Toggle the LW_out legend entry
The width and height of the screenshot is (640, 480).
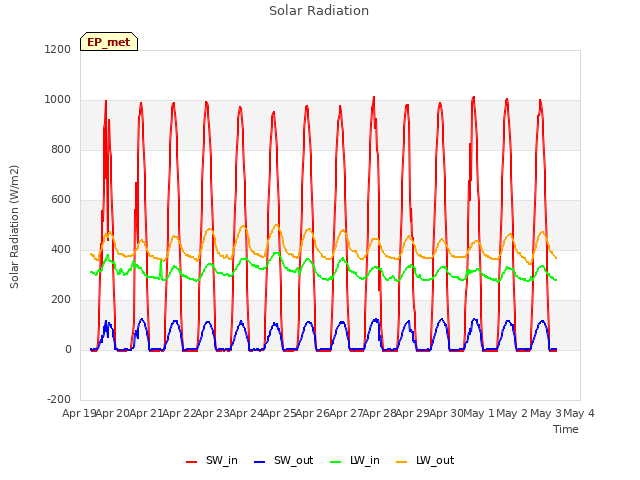pyautogui.click(x=425, y=461)
